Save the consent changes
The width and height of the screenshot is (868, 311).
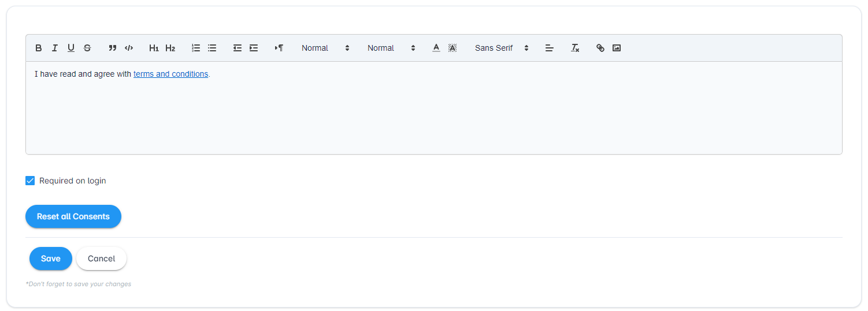[x=51, y=258]
